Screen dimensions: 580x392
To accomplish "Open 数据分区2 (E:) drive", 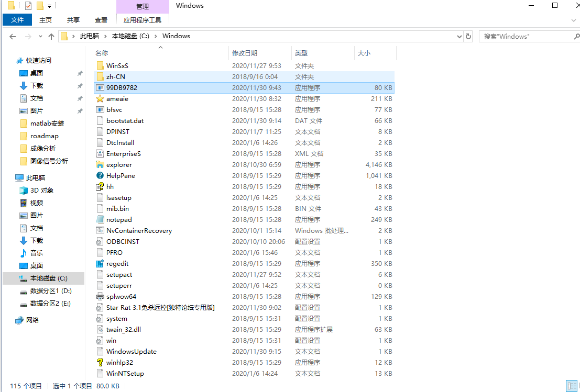I will [50, 304].
